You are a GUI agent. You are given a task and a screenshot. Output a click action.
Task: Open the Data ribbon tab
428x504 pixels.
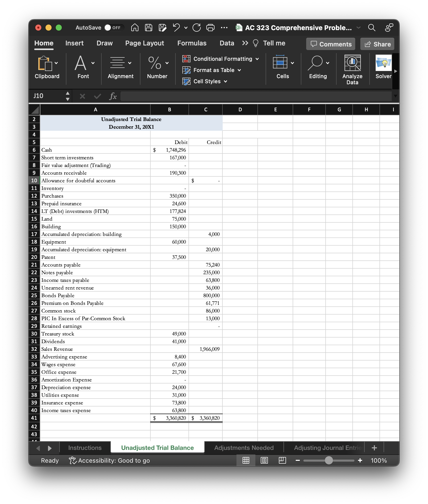(227, 43)
